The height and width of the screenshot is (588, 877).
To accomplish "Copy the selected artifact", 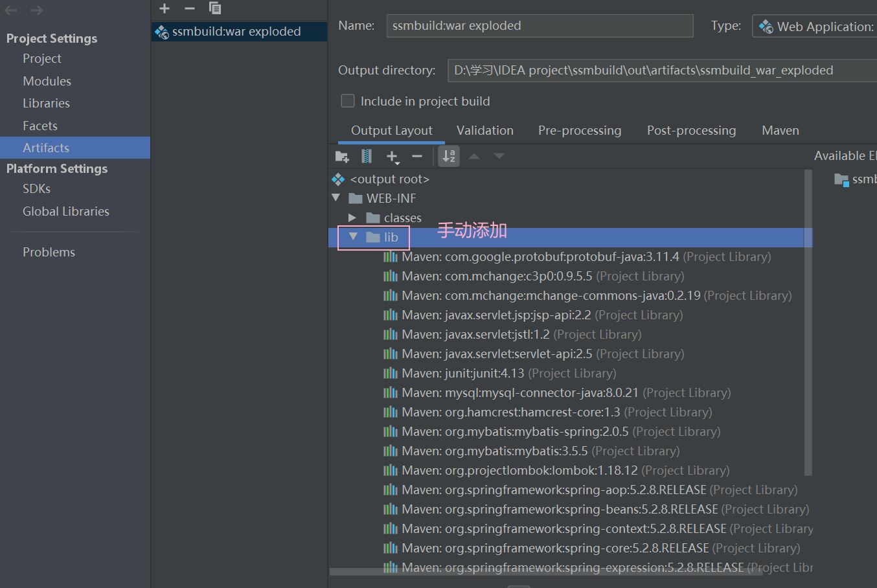I will [x=215, y=8].
